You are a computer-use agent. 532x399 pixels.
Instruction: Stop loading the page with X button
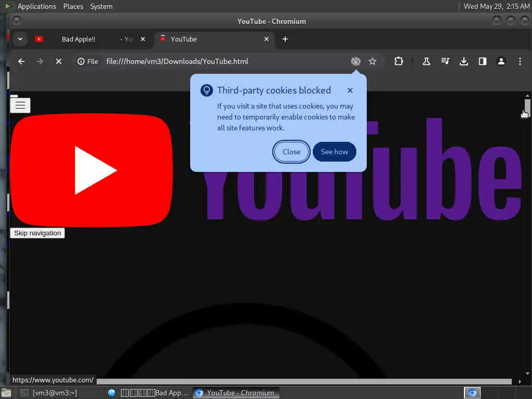(x=59, y=61)
